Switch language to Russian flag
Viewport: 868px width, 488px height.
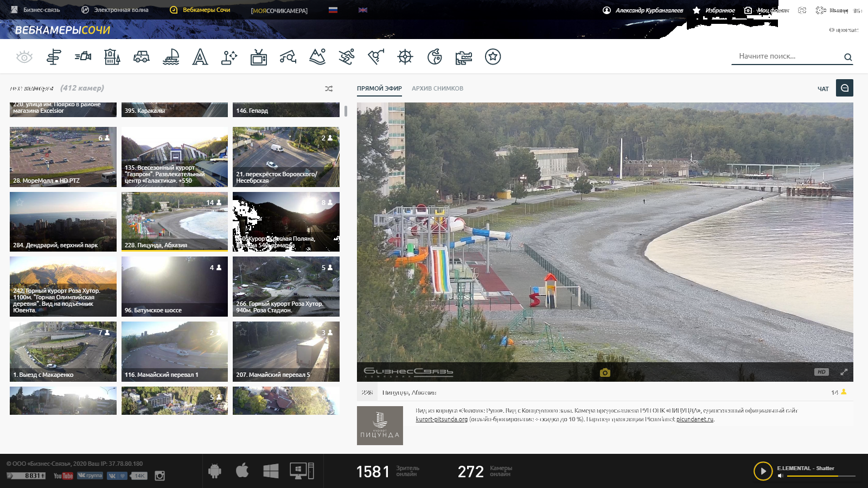pyautogui.click(x=333, y=10)
